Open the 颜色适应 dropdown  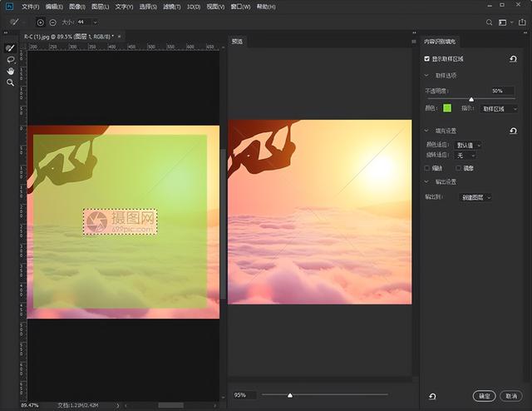pyautogui.click(x=469, y=145)
